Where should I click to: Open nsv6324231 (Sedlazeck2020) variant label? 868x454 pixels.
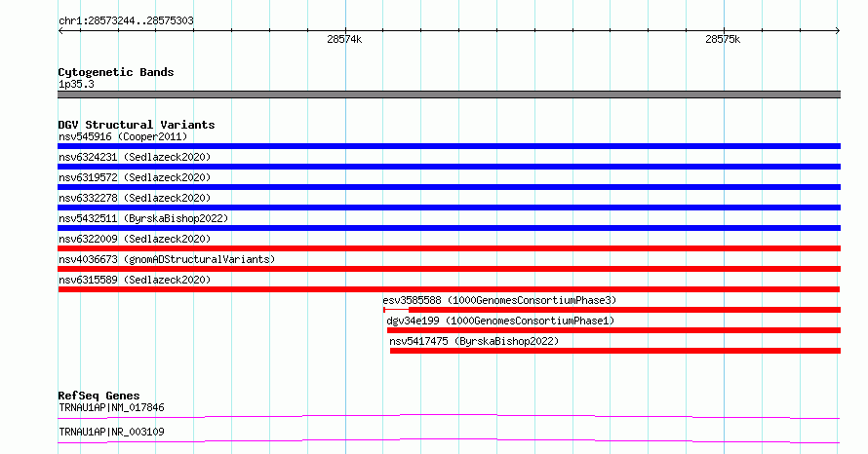point(135,157)
